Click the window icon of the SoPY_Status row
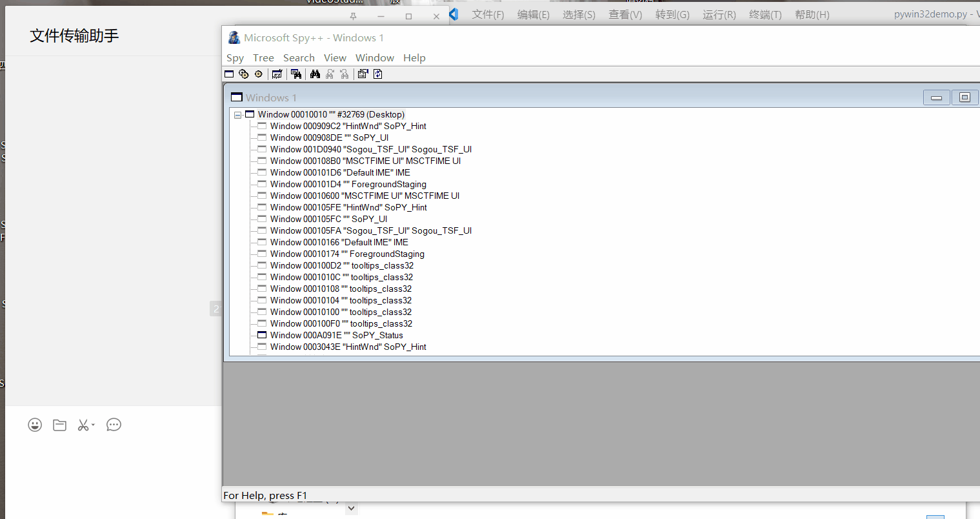The height and width of the screenshot is (519, 980). [x=262, y=335]
